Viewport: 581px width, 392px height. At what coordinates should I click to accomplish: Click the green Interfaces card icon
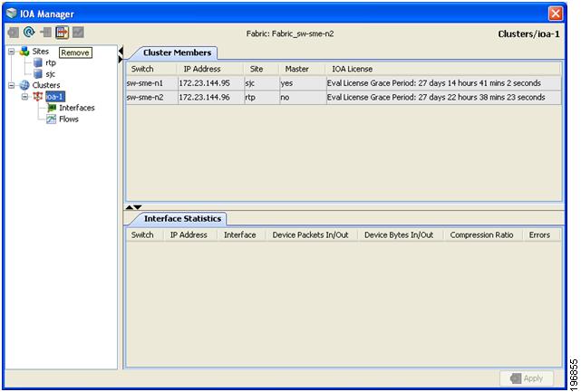pyautogui.click(x=51, y=108)
